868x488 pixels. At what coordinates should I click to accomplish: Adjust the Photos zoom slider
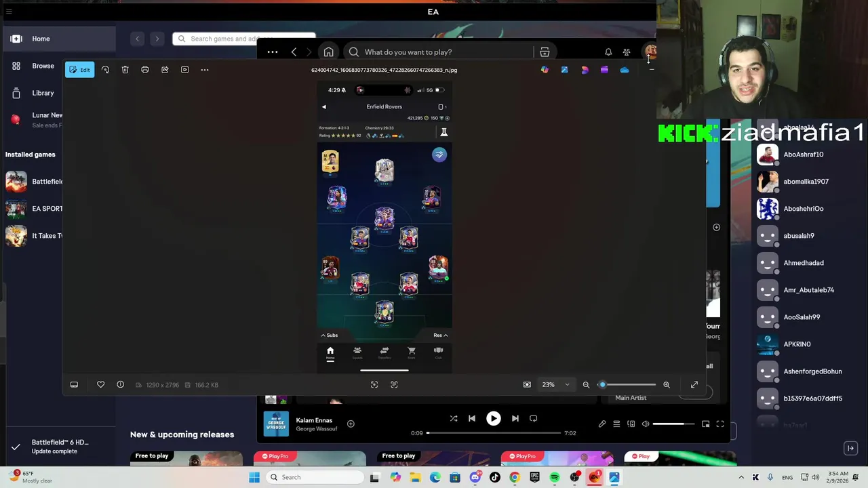629,385
